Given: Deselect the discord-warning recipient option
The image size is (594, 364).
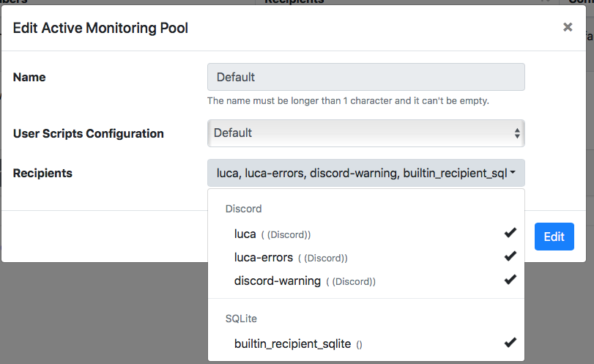Looking at the screenshot, I should 366,281.
